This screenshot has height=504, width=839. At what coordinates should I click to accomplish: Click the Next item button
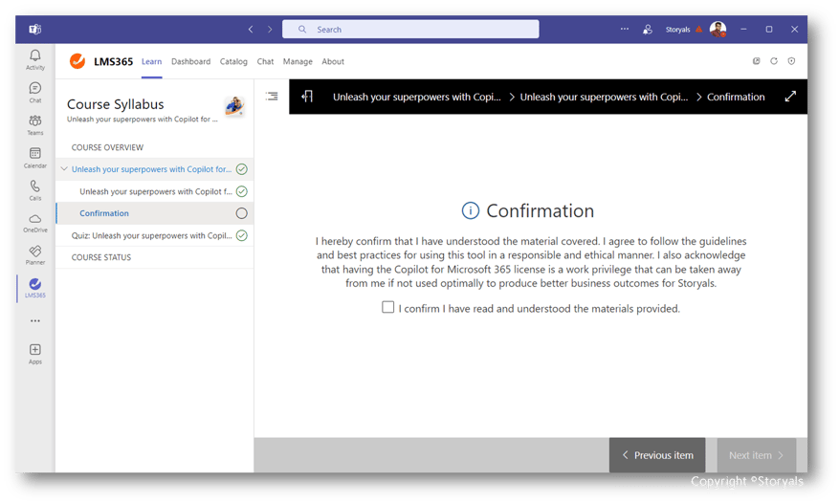757,455
